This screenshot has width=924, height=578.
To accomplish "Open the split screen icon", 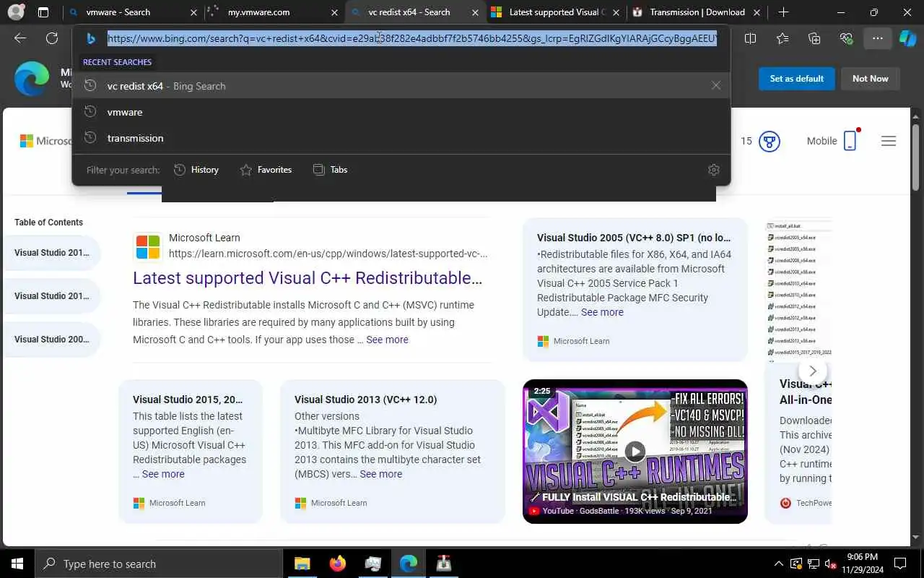I will [x=750, y=39].
